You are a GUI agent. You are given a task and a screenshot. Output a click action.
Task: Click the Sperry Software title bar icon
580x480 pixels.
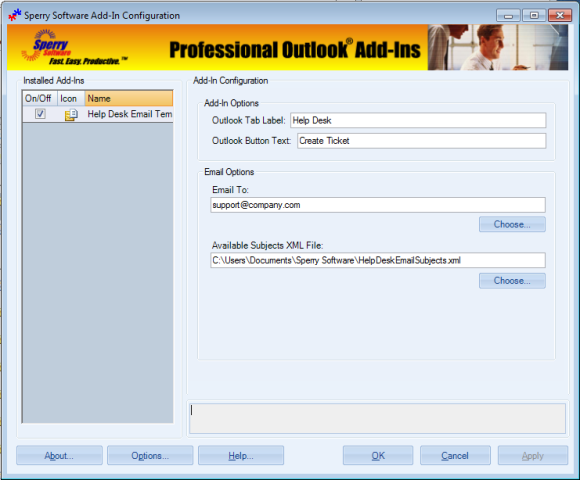[x=15, y=15]
